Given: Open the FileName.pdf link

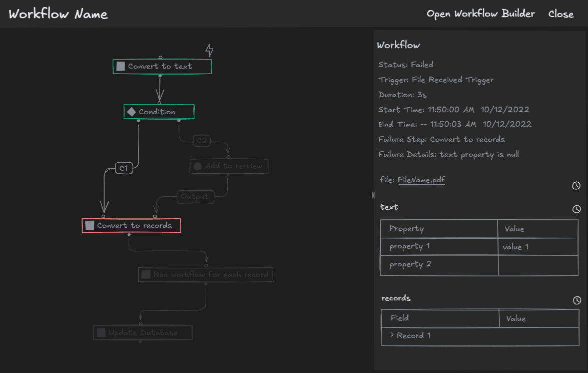Looking at the screenshot, I should 421,179.
